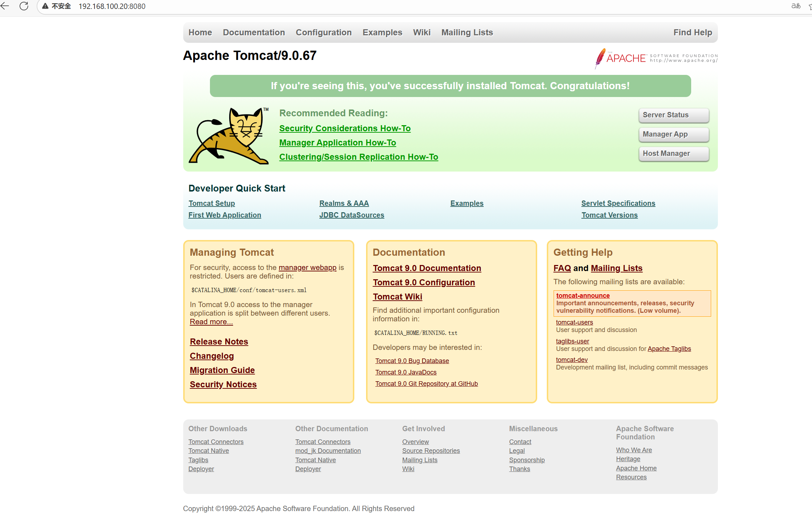
Task: Click the browser back arrow icon
Action: [x=5, y=6]
